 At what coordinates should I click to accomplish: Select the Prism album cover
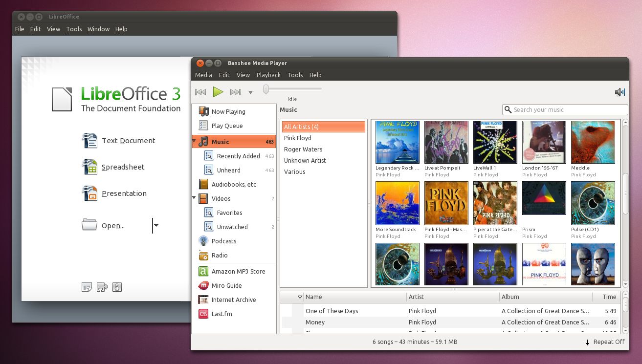click(x=544, y=198)
